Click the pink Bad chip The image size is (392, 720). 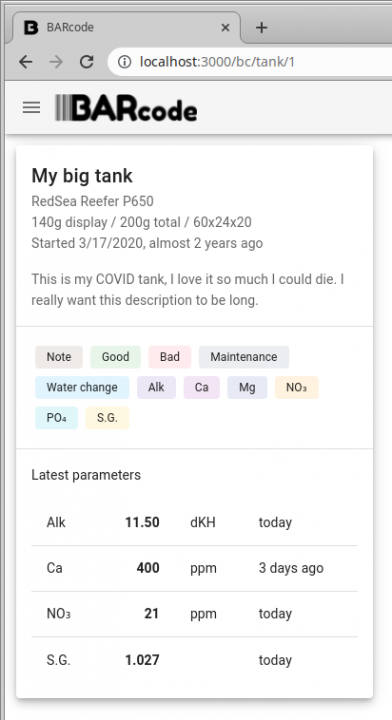[169, 357]
